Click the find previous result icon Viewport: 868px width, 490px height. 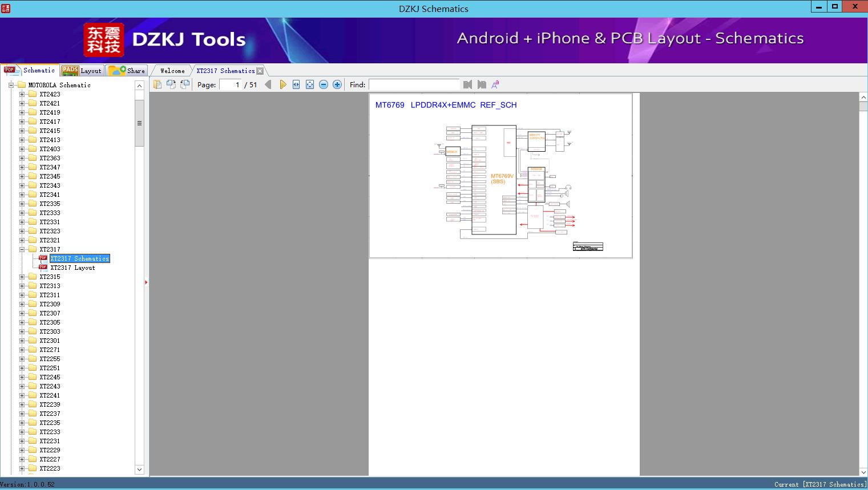tap(468, 84)
